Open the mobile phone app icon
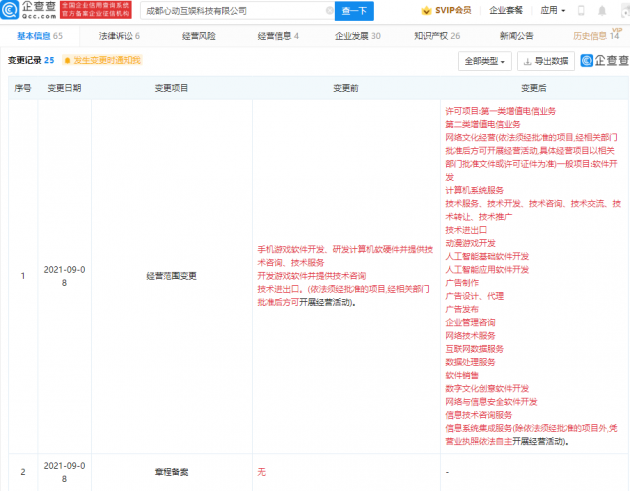630x491 pixels. [581, 10]
